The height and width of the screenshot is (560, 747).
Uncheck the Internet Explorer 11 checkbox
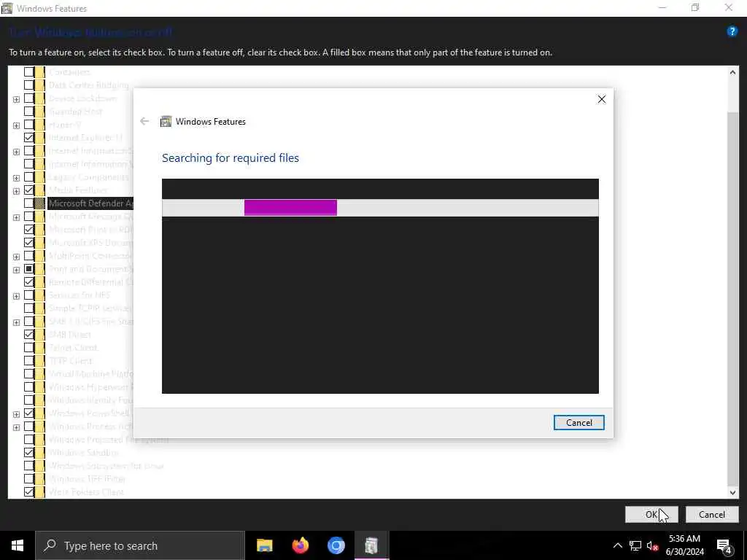pyautogui.click(x=28, y=138)
